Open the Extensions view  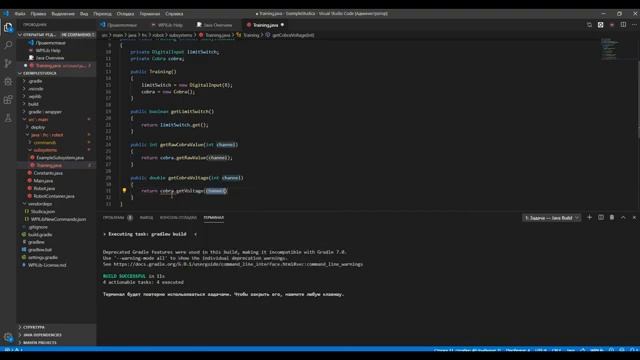(x=8, y=100)
